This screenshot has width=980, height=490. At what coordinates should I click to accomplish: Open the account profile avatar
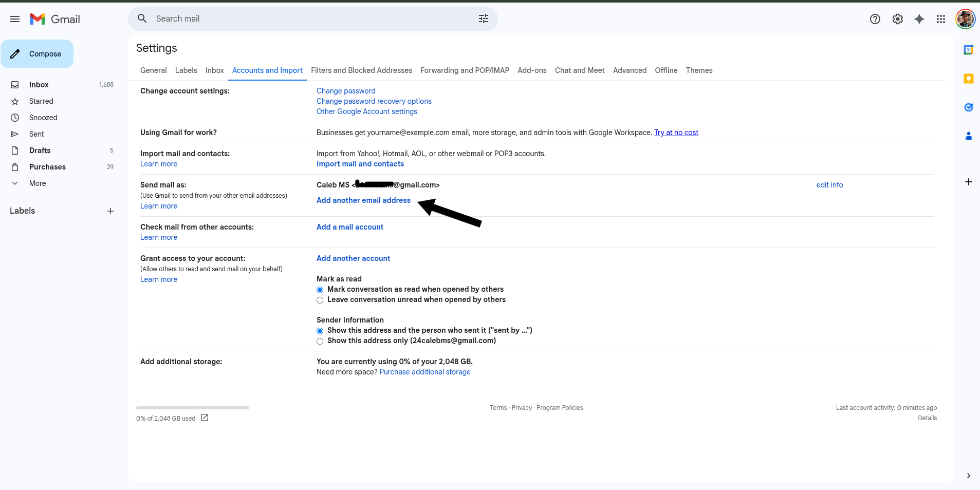965,19
